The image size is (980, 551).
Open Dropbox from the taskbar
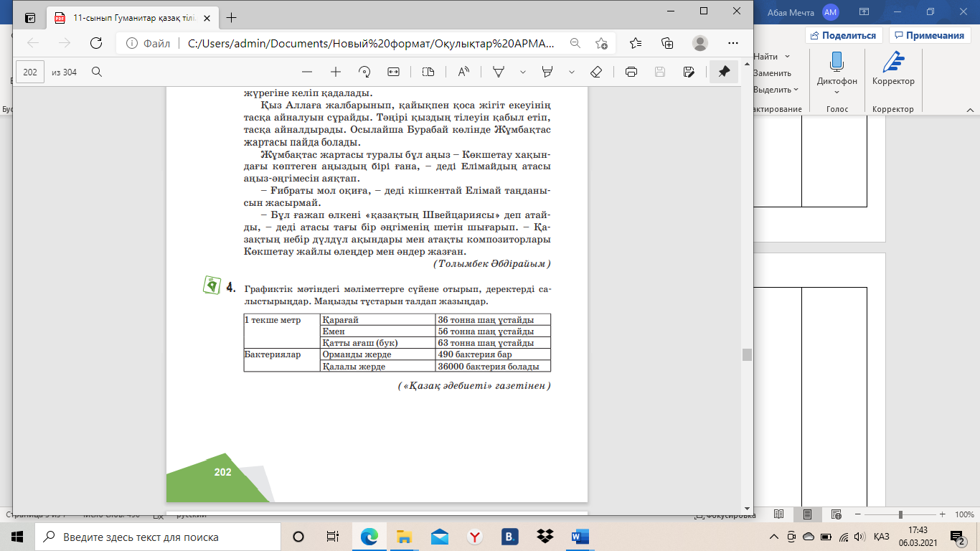545,537
